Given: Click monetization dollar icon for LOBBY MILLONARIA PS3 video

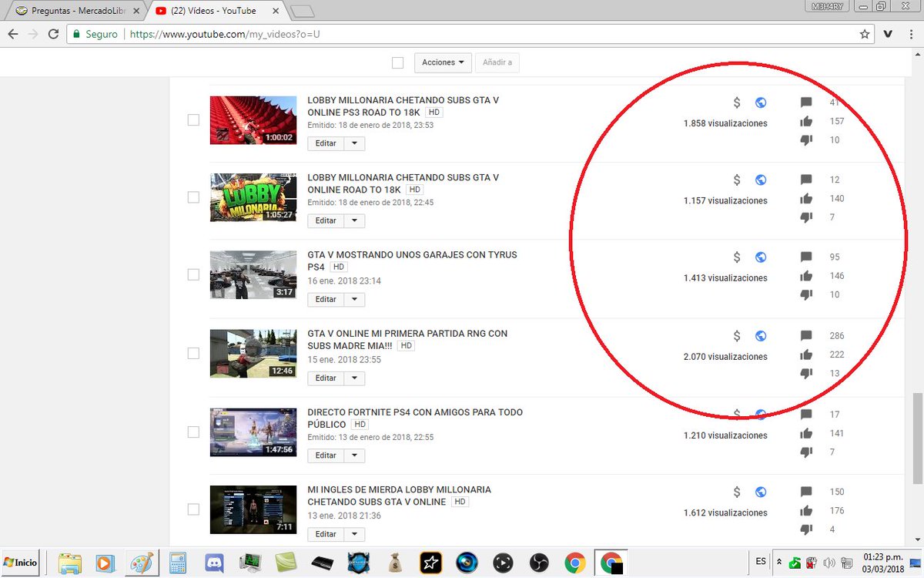Looking at the screenshot, I should point(737,102).
